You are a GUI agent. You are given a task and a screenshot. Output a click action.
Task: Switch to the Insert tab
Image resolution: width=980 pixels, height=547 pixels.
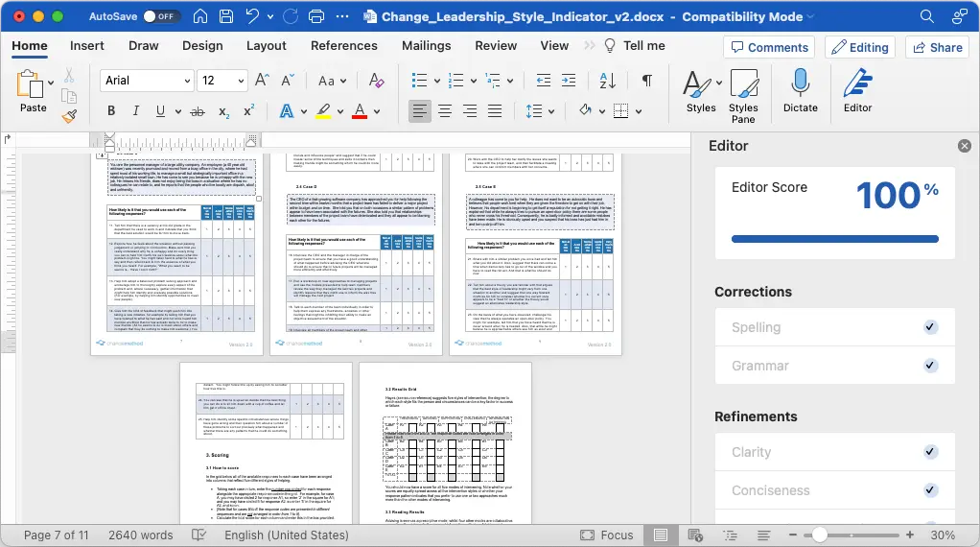point(87,46)
